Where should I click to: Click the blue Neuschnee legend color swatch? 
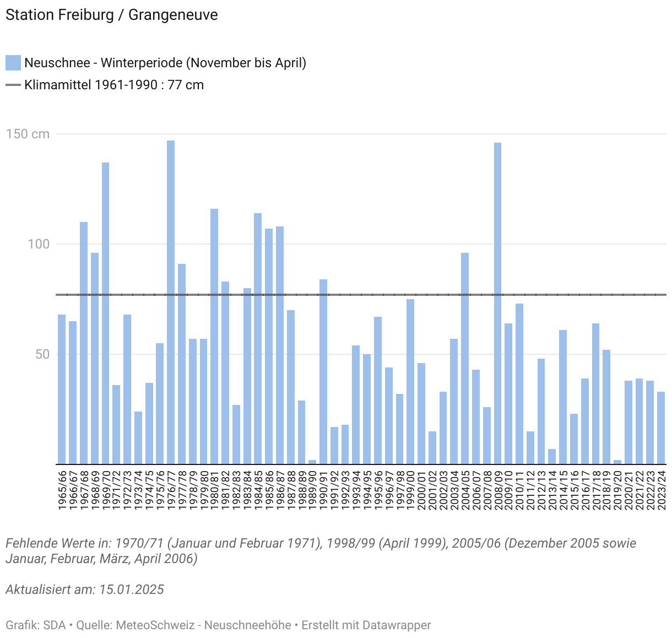tap(13, 63)
